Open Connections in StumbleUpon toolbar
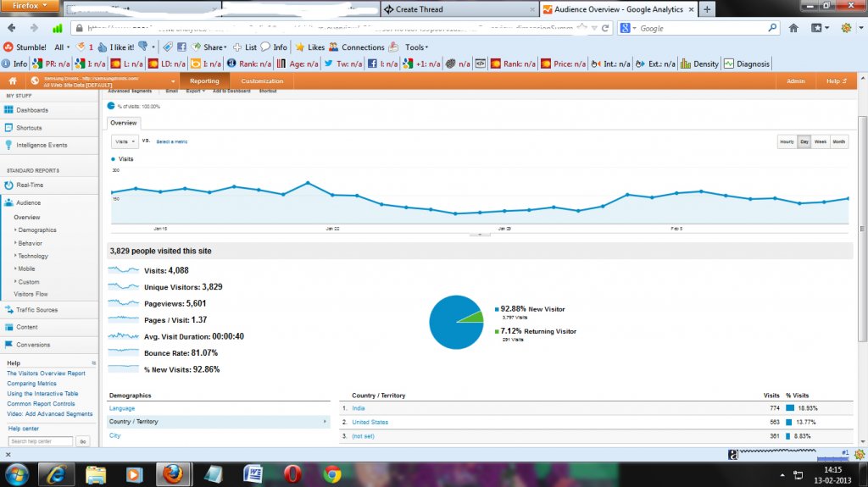 [x=357, y=47]
